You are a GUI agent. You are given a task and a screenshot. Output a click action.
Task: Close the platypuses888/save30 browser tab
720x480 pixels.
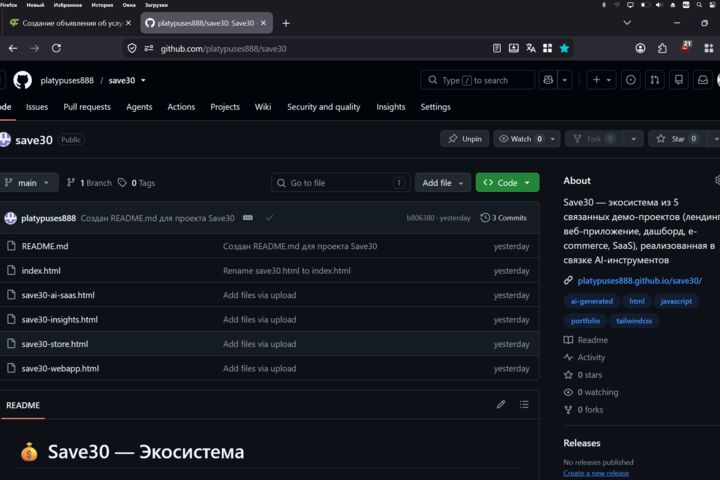[x=263, y=23]
